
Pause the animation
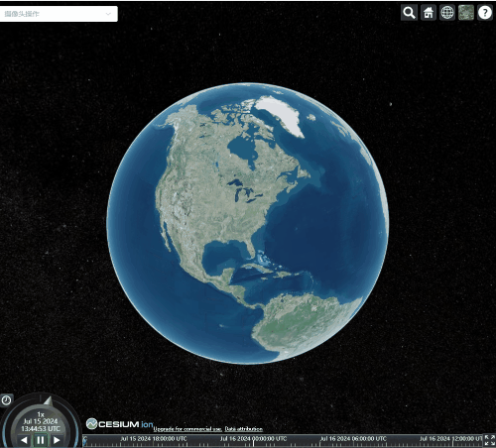click(x=41, y=440)
